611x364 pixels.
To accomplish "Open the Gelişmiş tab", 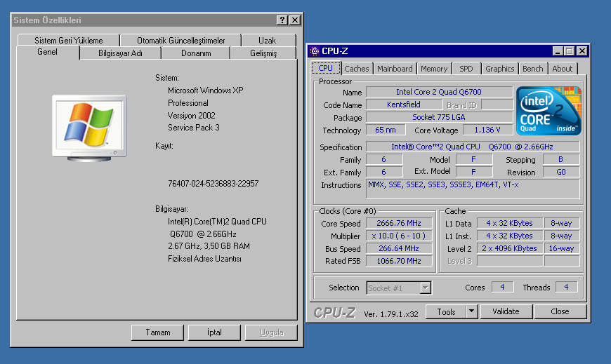I will point(263,53).
